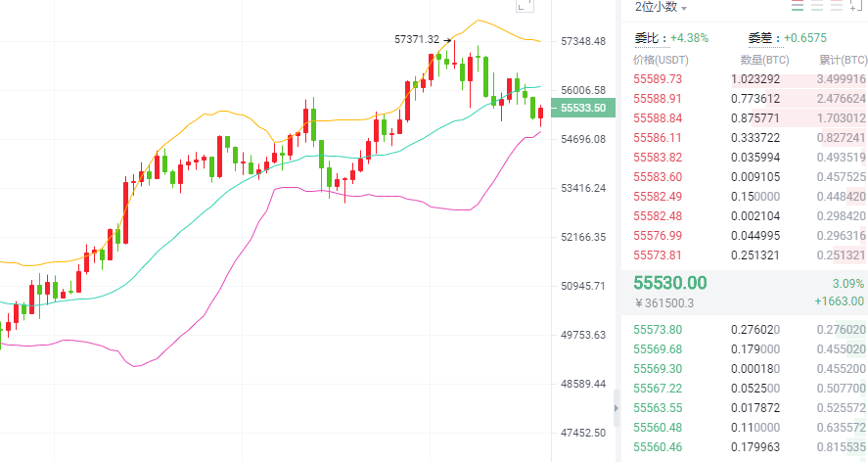Click the 数量(BTC) column header
The height and width of the screenshot is (462, 868).
click(x=757, y=60)
